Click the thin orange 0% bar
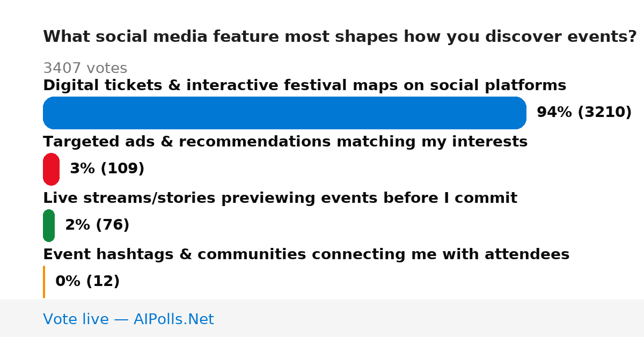 [44, 282]
